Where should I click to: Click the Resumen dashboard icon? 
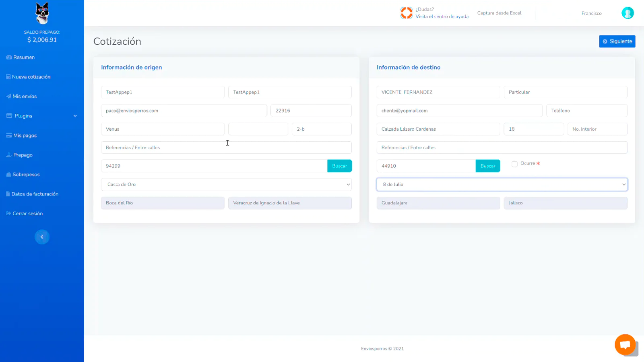point(9,58)
